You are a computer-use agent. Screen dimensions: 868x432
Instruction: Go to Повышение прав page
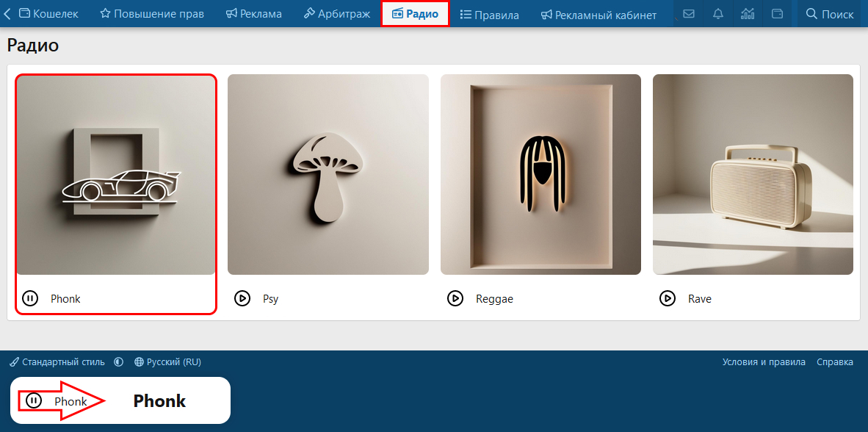[x=152, y=14]
